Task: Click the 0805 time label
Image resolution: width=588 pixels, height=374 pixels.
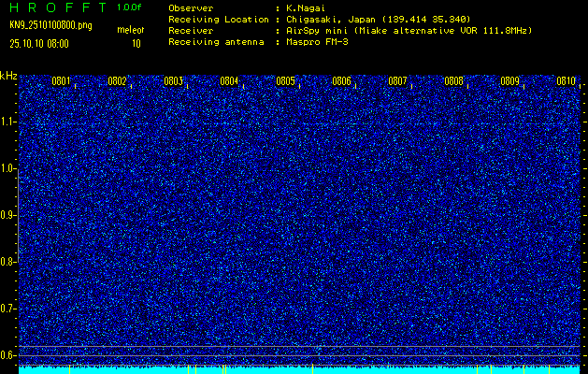Action: (285, 81)
